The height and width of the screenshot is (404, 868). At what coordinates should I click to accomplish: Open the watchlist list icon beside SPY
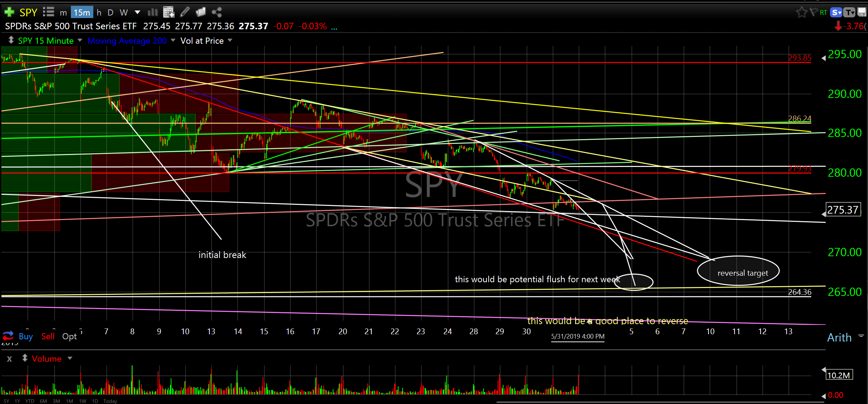pos(48,12)
